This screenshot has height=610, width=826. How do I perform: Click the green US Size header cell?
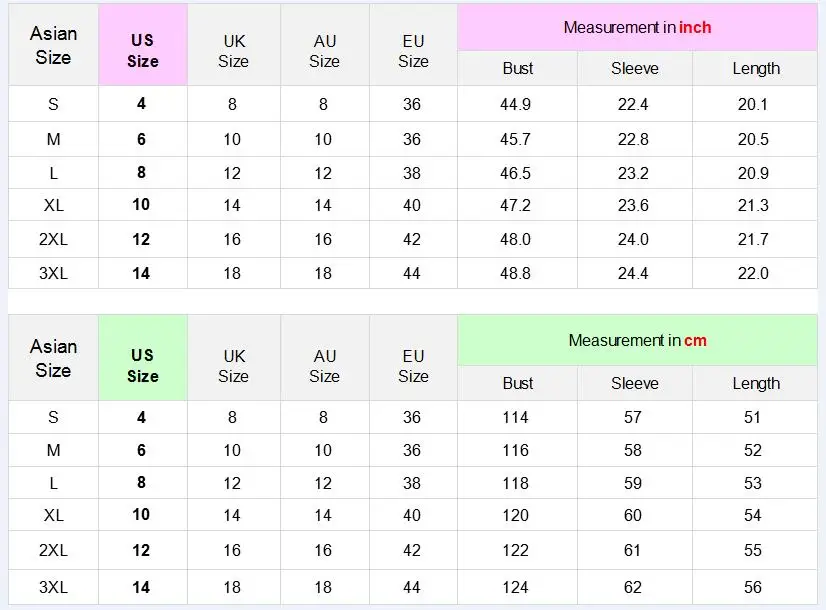coord(142,358)
